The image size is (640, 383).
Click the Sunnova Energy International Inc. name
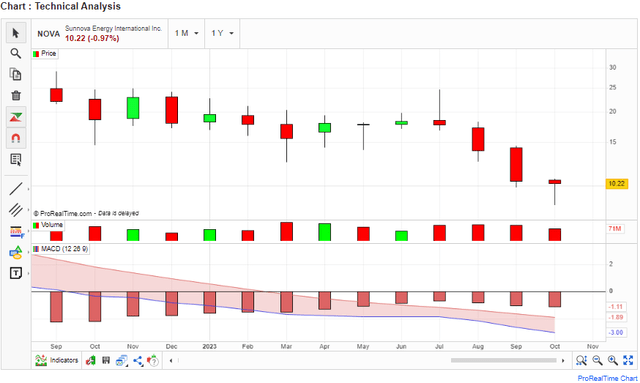point(113,28)
